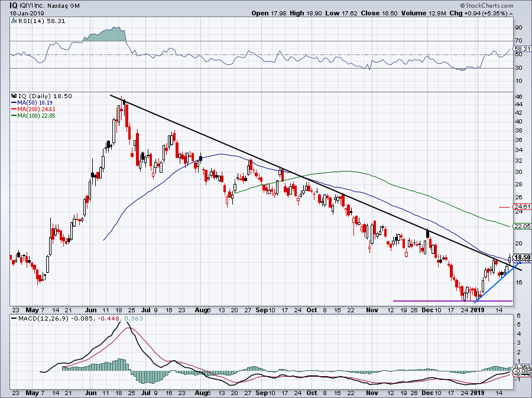
Task: Click the 24.61 price tag on right axis
Action: (x=522, y=206)
